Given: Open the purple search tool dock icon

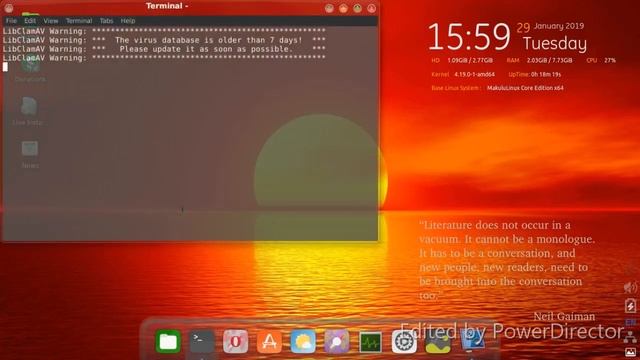Looking at the screenshot, I should [x=337, y=341].
